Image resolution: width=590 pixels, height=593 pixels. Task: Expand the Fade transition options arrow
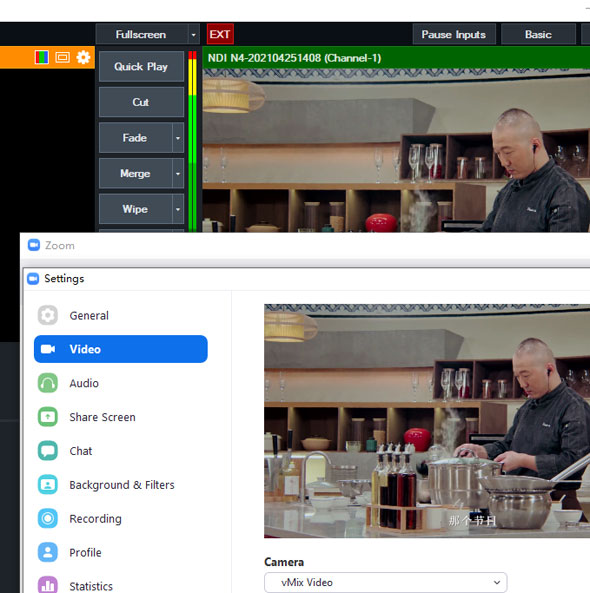click(178, 138)
